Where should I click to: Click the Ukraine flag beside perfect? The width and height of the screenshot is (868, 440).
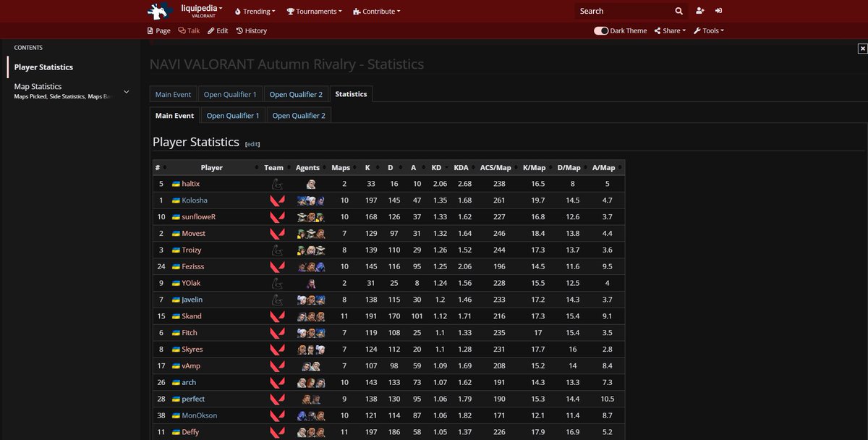[x=176, y=399]
